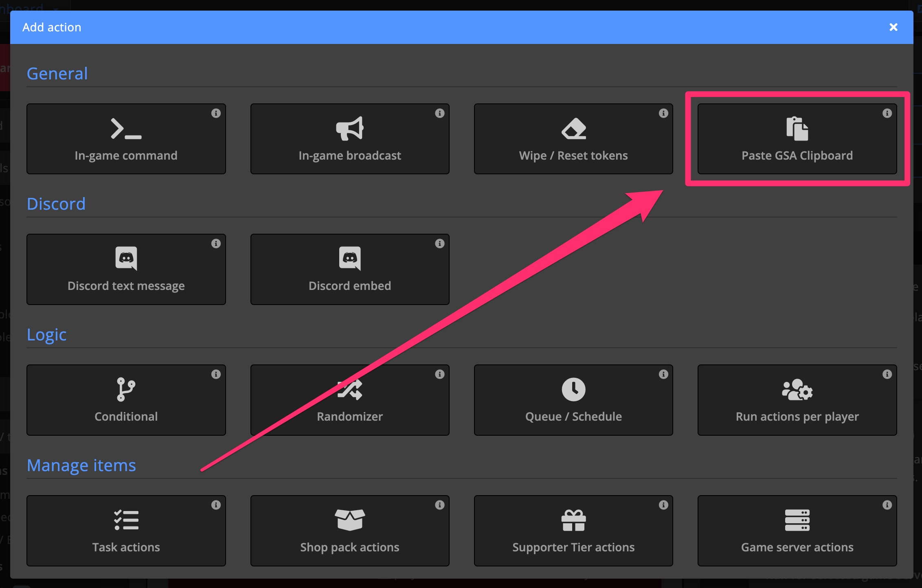Show info for Run actions per player

(887, 374)
